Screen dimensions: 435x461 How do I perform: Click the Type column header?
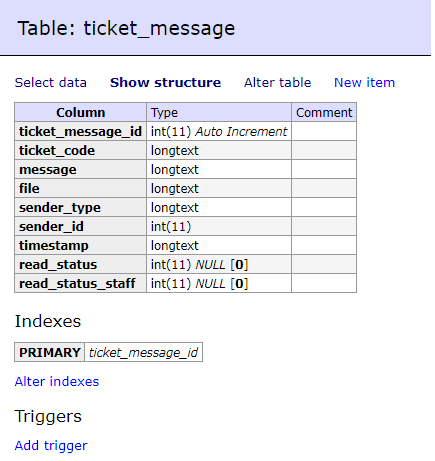[x=219, y=112]
